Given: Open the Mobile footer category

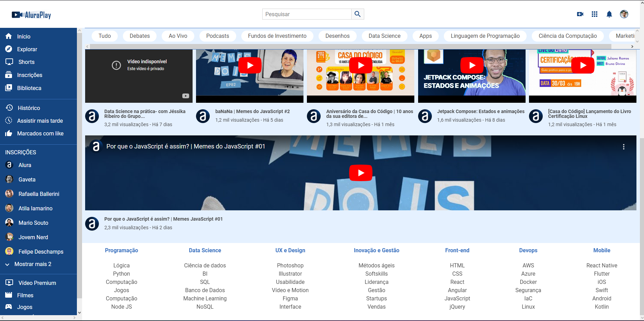Looking at the screenshot, I should [602, 250].
